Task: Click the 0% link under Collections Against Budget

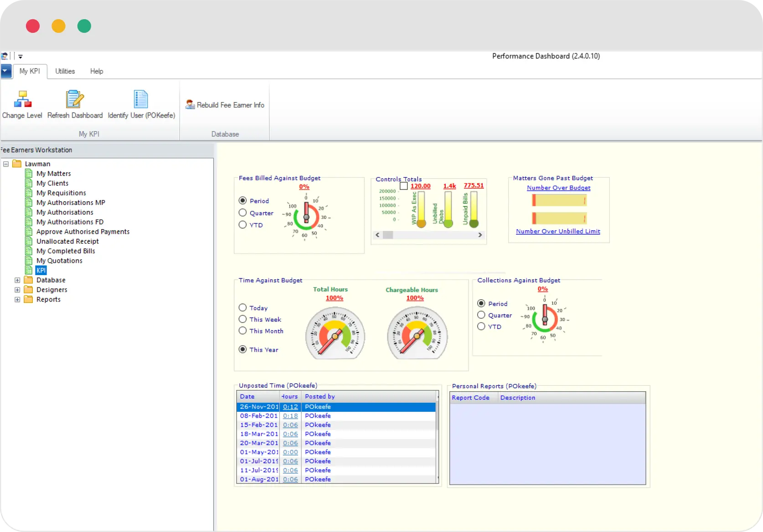Action: coord(542,289)
